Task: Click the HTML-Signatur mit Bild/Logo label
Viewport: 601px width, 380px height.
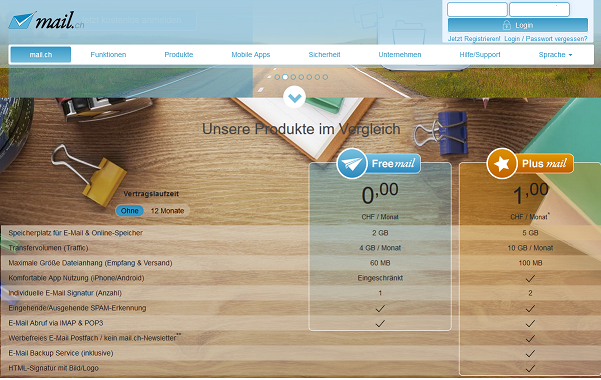Action: tap(53, 368)
